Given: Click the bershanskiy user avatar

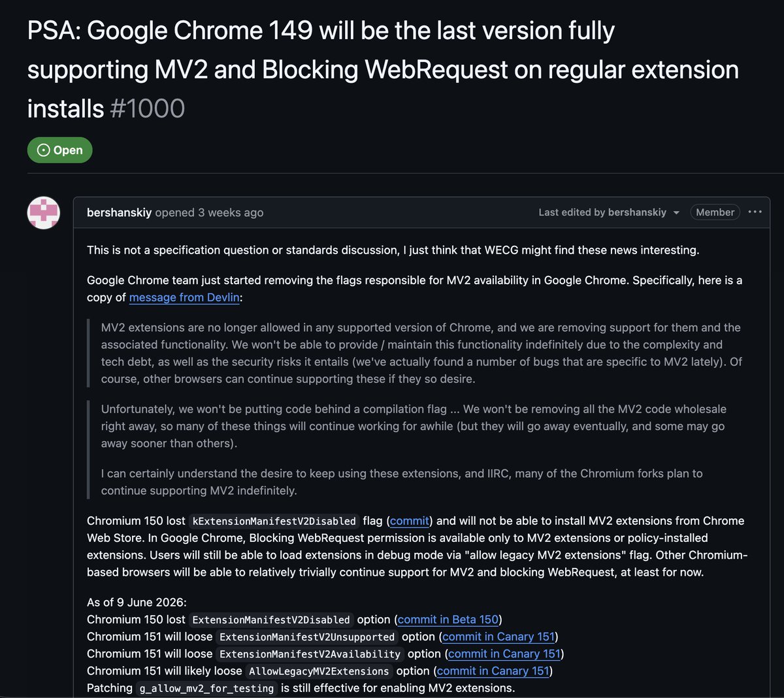Looking at the screenshot, I should [44, 212].
